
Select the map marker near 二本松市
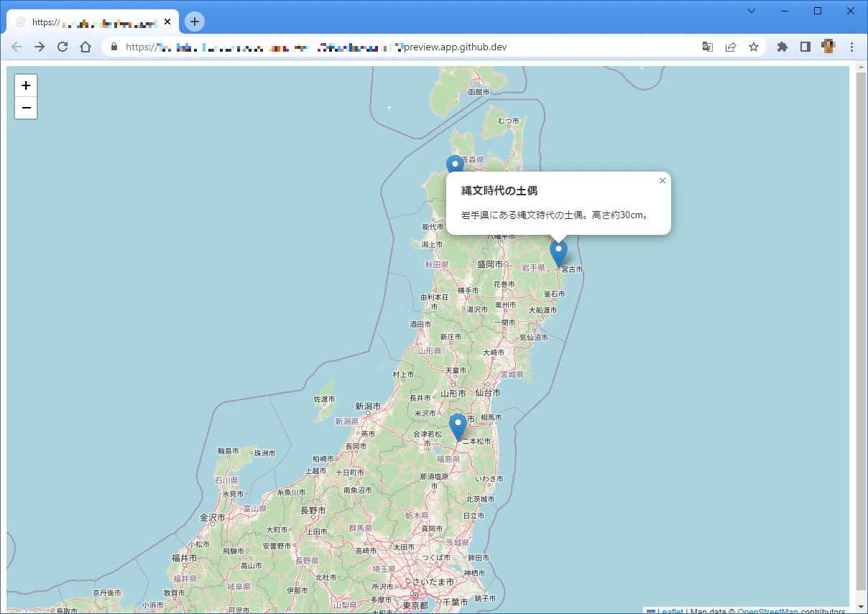pyautogui.click(x=458, y=428)
